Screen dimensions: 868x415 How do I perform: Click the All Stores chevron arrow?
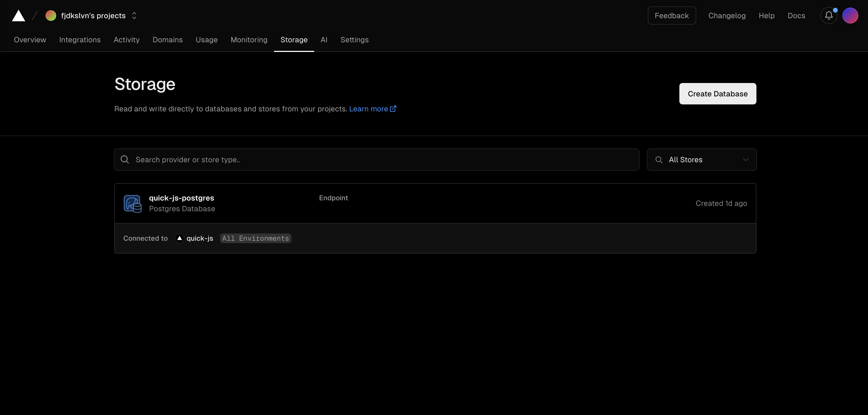pos(745,160)
